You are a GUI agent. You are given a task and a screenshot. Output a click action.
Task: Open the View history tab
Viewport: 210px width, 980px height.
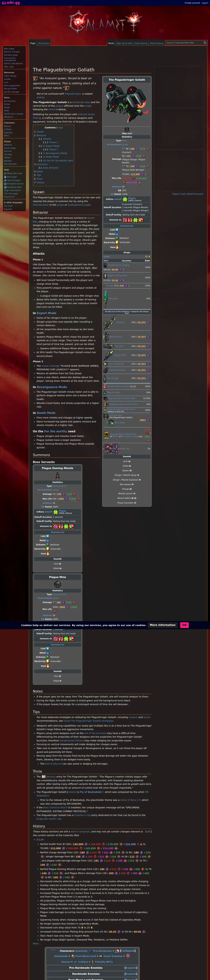coord(156,43)
